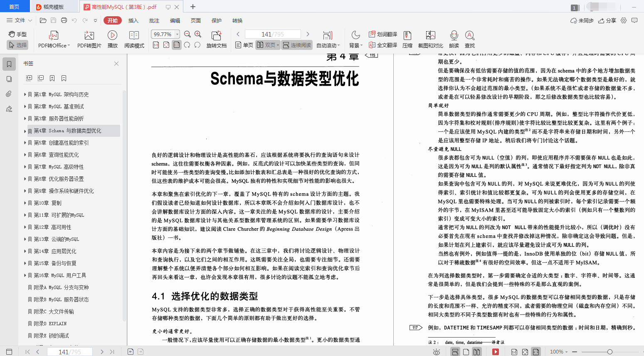The height and width of the screenshot is (356, 644).
Task: Open the 查找 search tool
Action: click(x=470, y=40)
